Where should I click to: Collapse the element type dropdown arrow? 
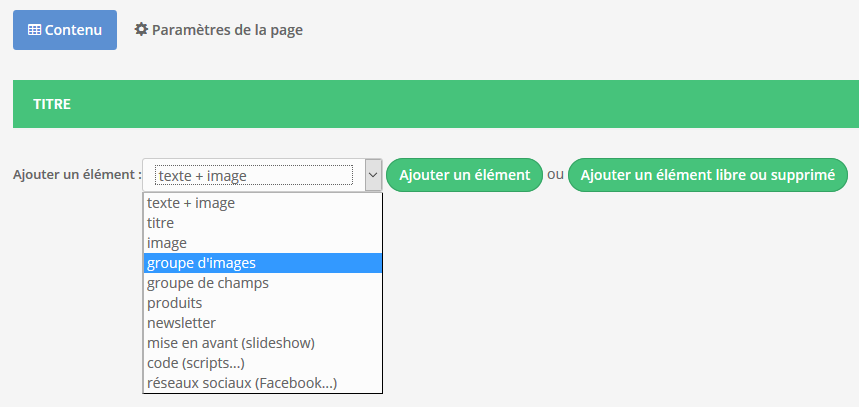[x=373, y=175]
